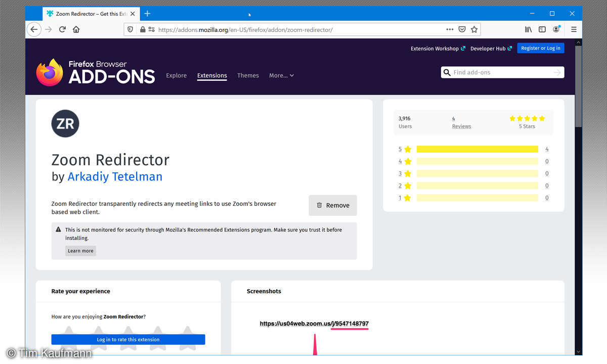This screenshot has height=364, width=607.
Task: Save the page to Pocket
Action: (x=462, y=29)
